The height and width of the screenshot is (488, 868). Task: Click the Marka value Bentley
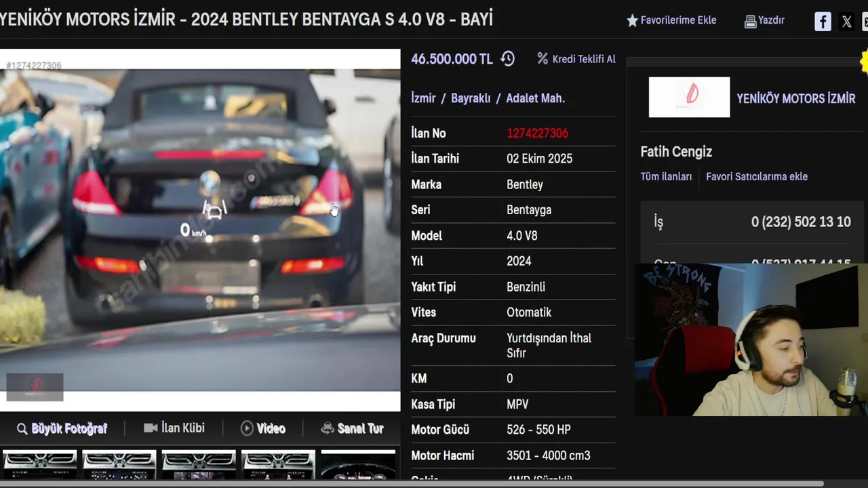[525, 184]
